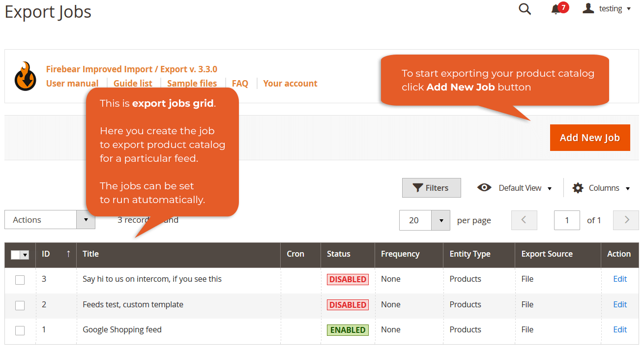Open the FAQ link
The height and width of the screenshot is (354, 644).
pos(240,84)
